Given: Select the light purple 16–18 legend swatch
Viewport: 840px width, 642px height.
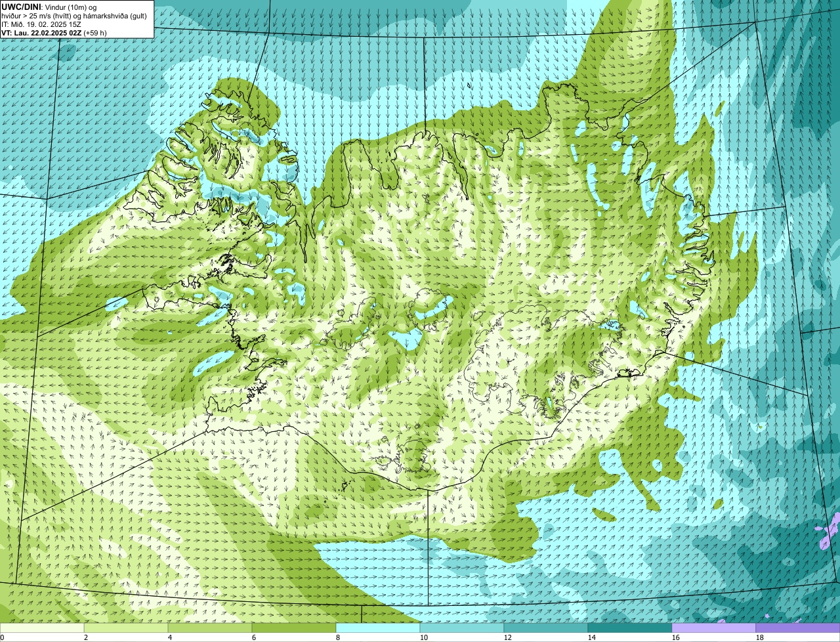Looking at the screenshot, I should pos(714,628).
